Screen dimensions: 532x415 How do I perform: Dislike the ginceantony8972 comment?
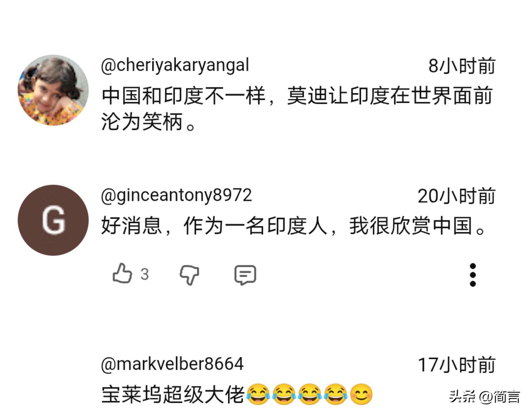(190, 275)
